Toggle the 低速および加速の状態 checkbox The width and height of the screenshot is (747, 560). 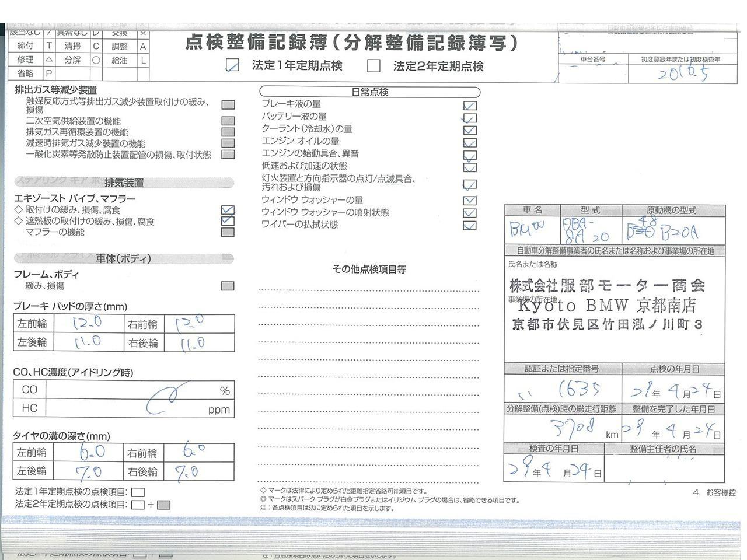[470, 167]
